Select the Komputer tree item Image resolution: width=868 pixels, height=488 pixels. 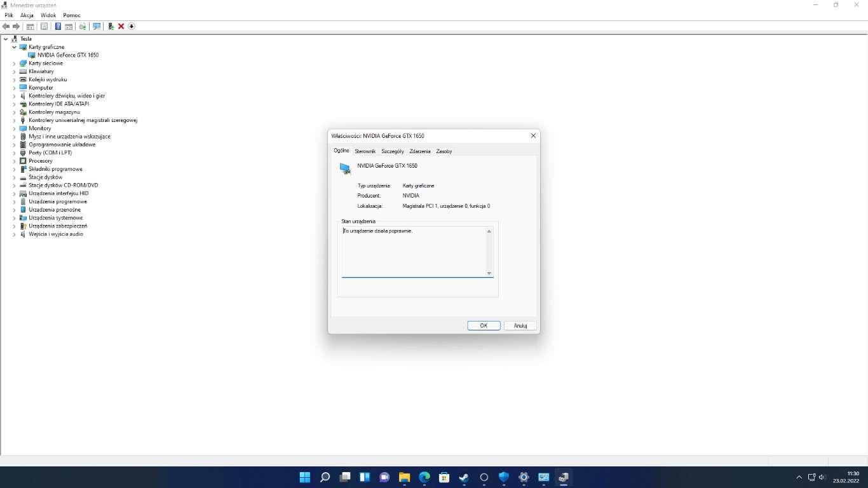41,88
